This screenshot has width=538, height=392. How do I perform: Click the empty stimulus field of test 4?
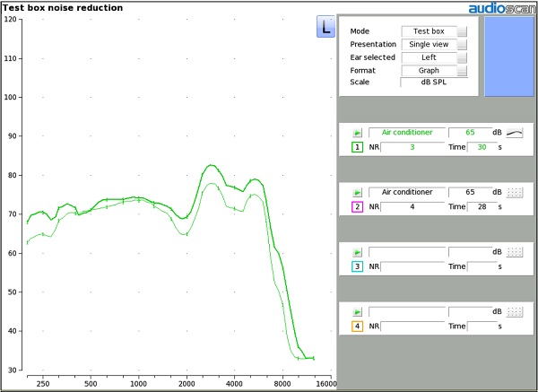[x=407, y=311]
